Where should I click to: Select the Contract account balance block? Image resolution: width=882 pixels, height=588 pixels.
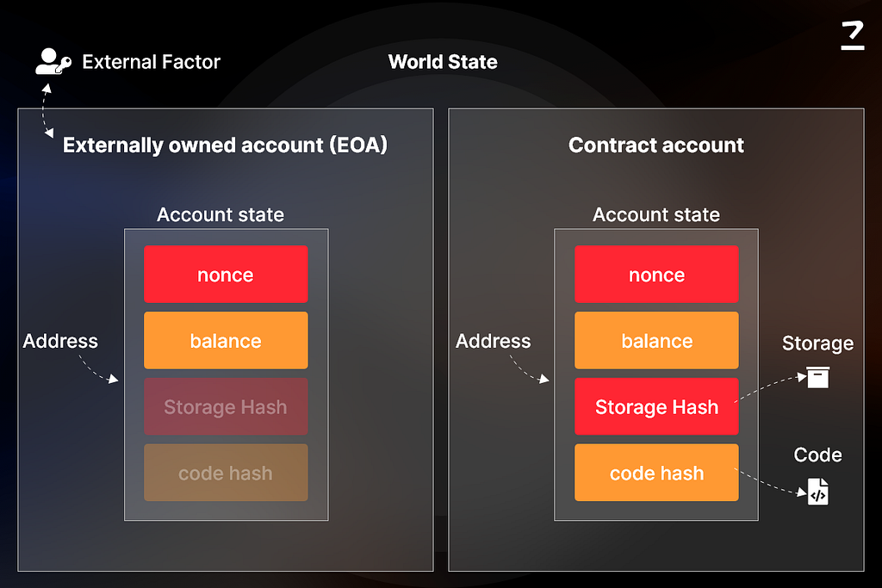(656, 341)
